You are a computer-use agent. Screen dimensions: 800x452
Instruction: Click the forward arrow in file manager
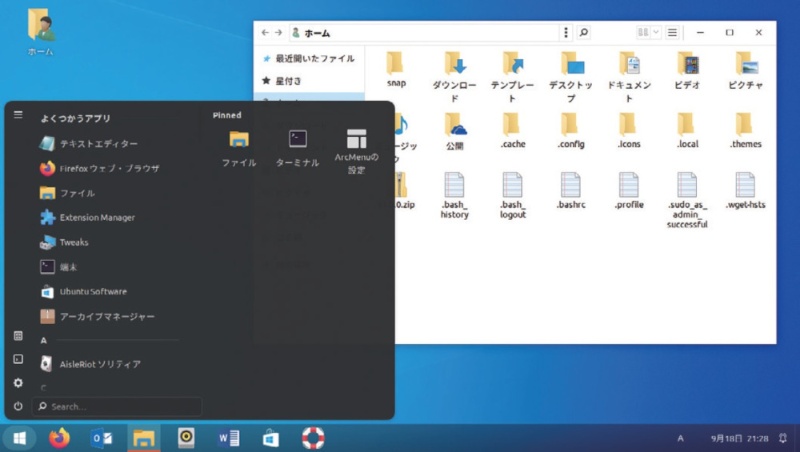pyautogui.click(x=279, y=33)
